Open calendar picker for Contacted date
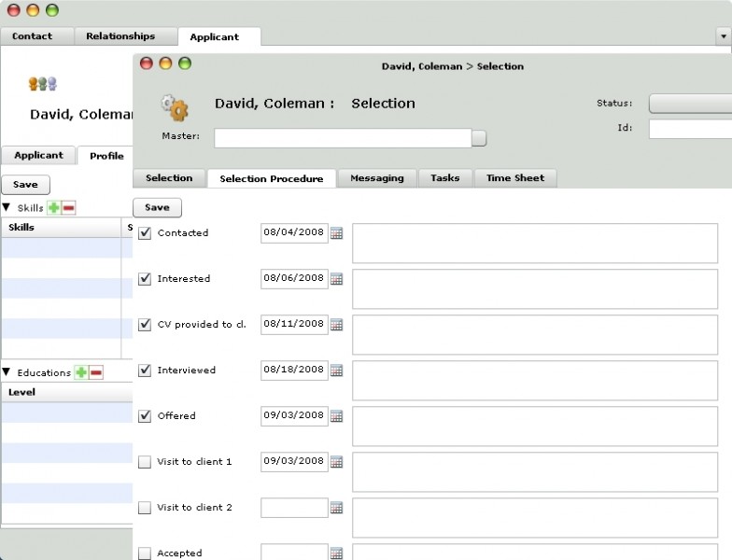This screenshot has width=732, height=560. [x=337, y=233]
